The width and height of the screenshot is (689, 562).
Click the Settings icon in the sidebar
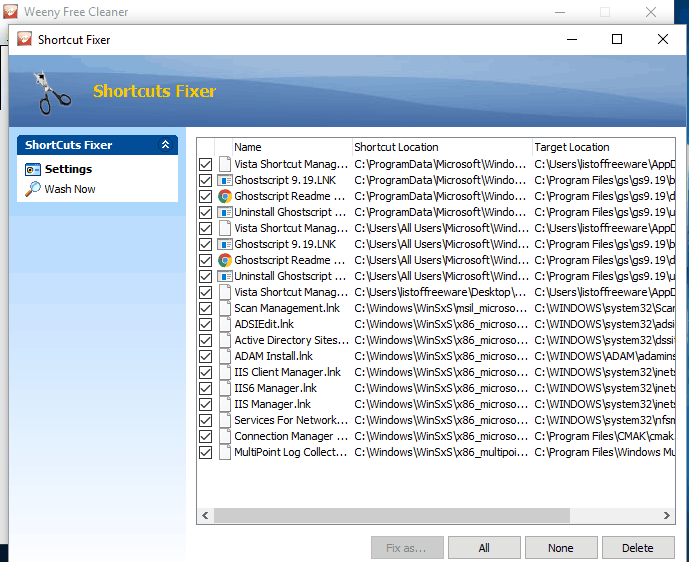[33, 169]
